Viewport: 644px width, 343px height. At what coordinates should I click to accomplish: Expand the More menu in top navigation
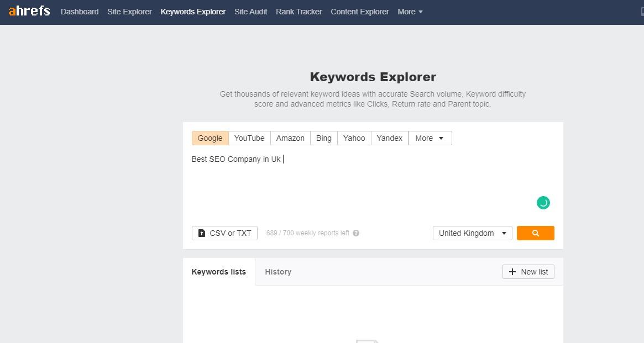click(x=410, y=12)
